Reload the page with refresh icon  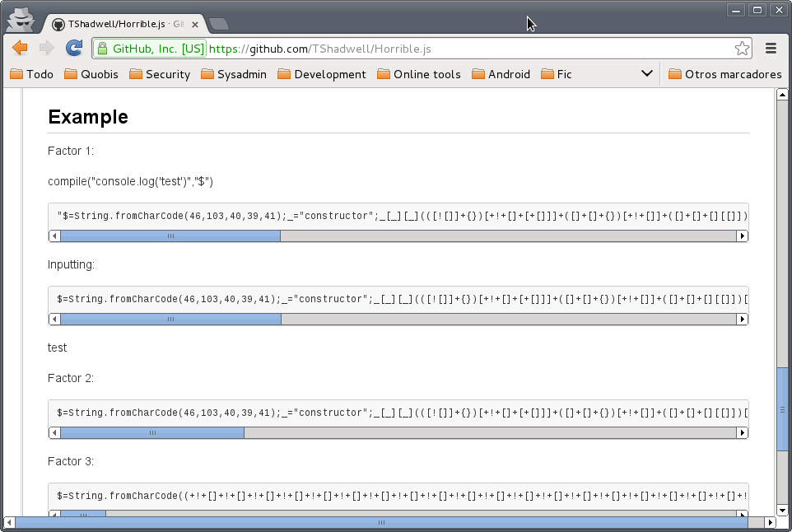tap(74, 48)
